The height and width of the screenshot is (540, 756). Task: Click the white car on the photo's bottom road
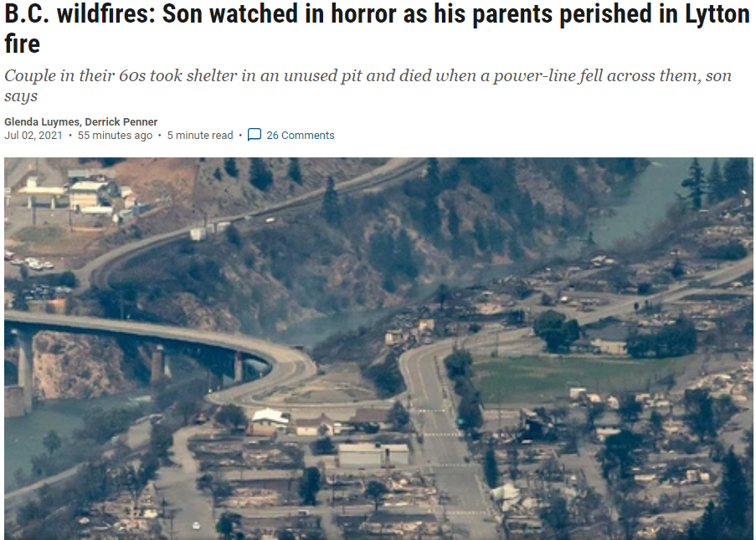pos(196,525)
